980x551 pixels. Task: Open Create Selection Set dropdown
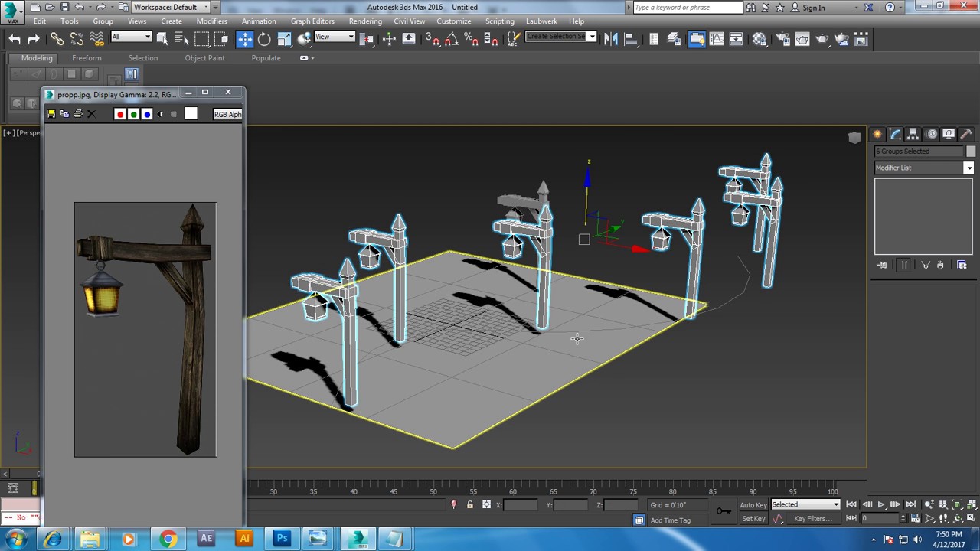coord(560,37)
